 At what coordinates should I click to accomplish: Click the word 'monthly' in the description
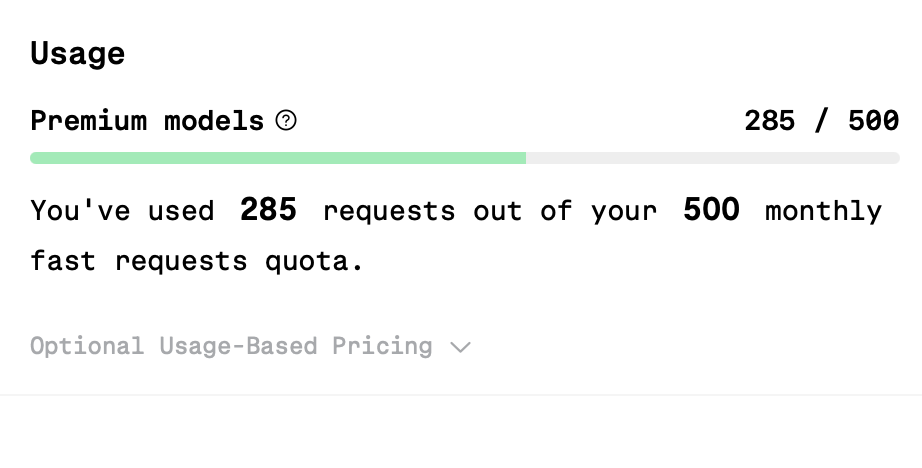[x=823, y=211]
